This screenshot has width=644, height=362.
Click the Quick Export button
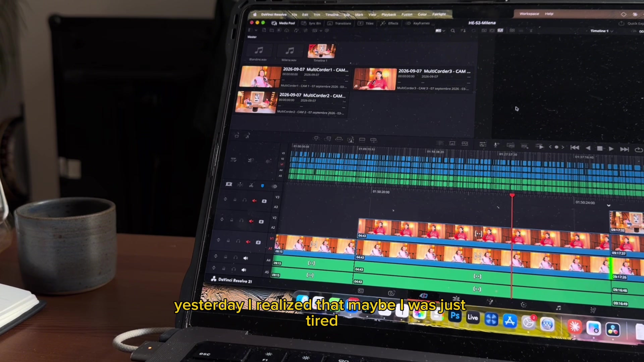(632, 23)
